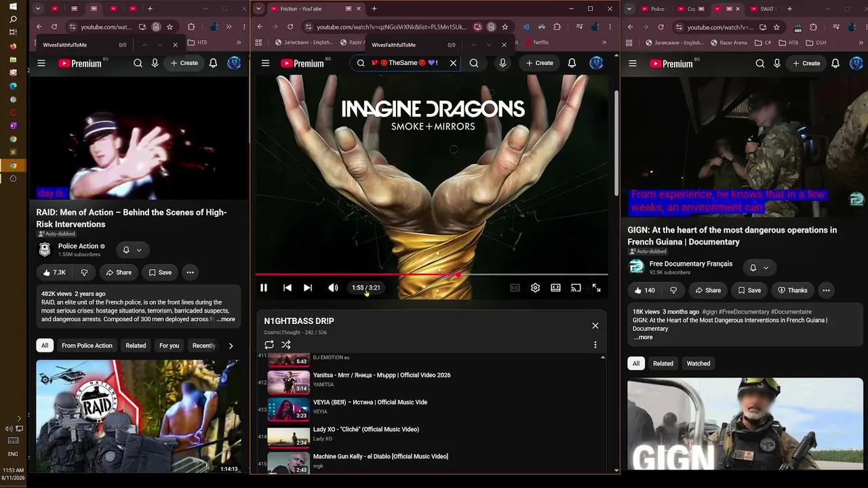Send Thanks on the GIGN documentary
The image size is (868, 488).
point(792,290)
